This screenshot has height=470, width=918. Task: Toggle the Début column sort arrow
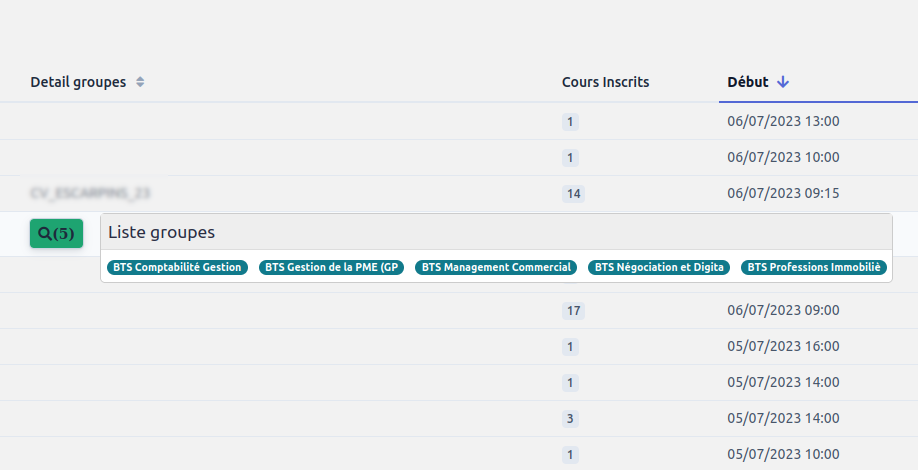point(783,82)
